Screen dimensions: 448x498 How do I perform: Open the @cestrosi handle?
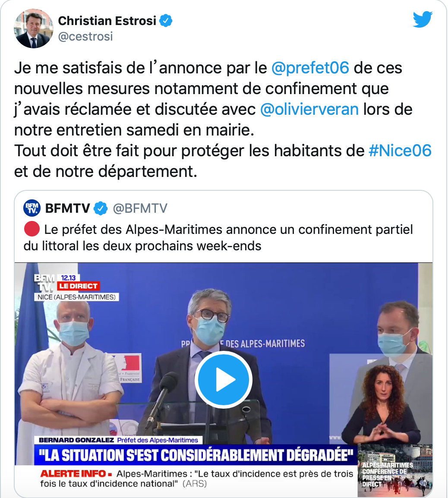click(x=85, y=37)
